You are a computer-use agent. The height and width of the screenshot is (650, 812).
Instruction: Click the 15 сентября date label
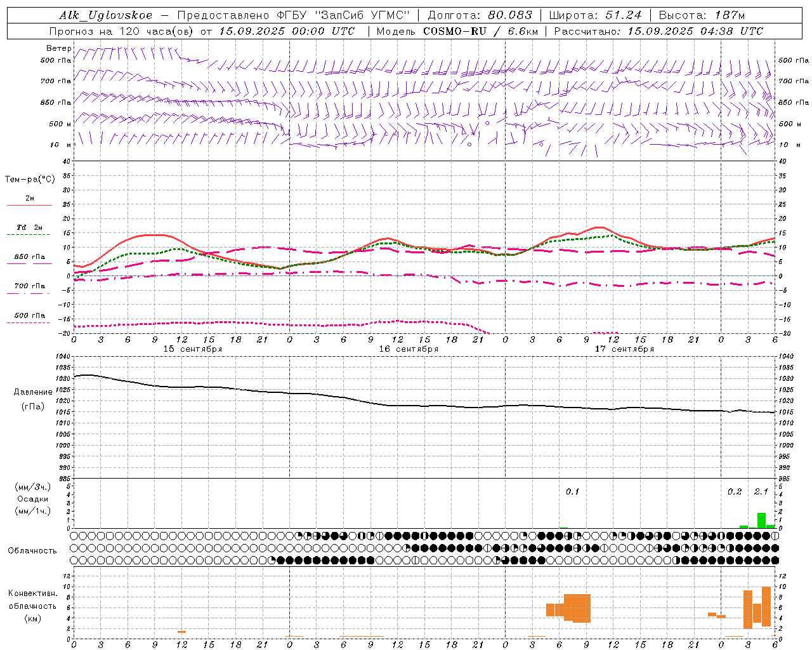[x=193, y=349]
